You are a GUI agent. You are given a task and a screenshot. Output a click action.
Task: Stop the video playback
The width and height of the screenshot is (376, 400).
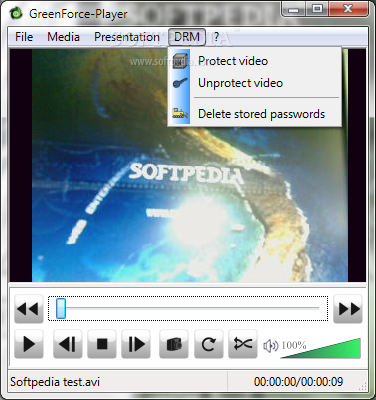coord(102,344)
